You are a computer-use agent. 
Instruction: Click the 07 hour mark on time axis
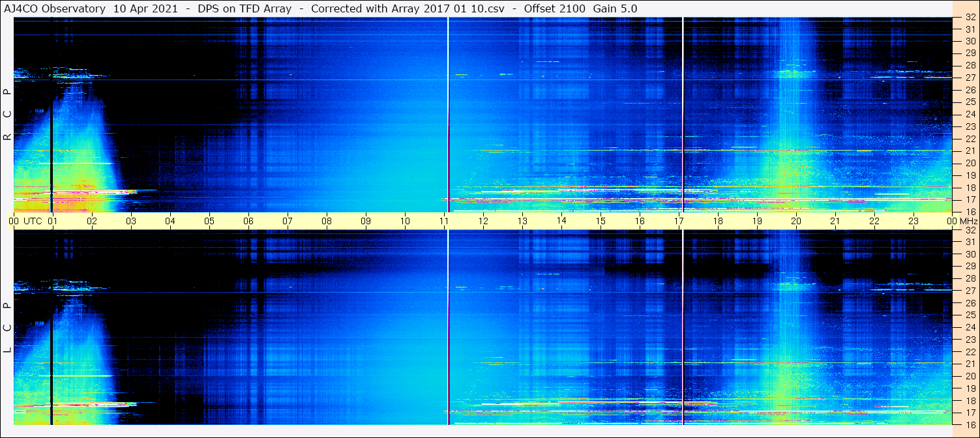pos(288,221)
